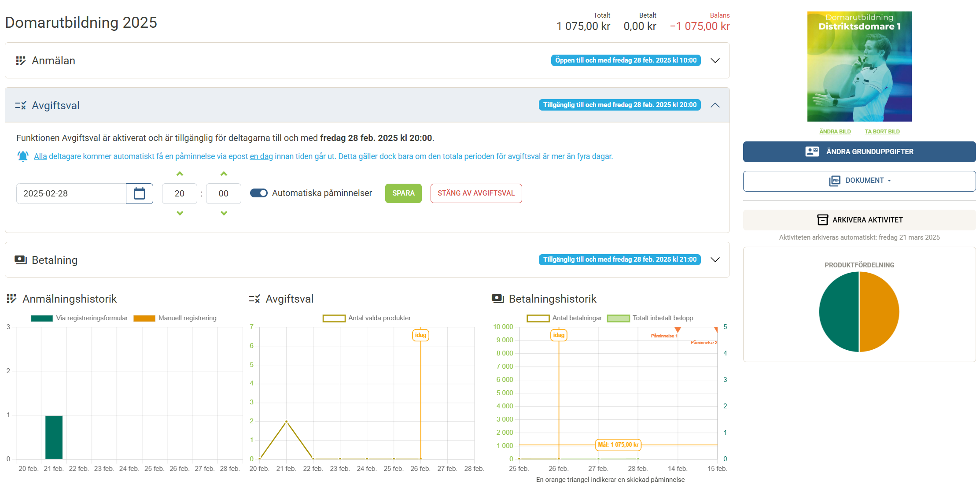Image resolution: width=980 pixels, height=496 pixels.
Task: Click the Spara button
Action: point(403,193)
